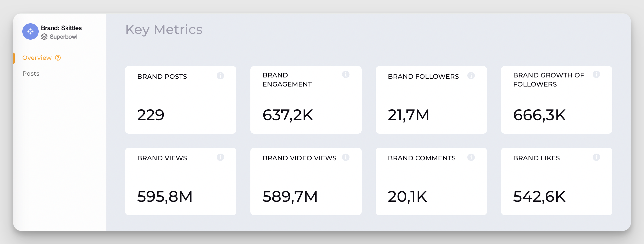The width and height of the screenshot is (644, 244).
Task: Click the Brand: Skittles label
Action: [x=61, y=28]
